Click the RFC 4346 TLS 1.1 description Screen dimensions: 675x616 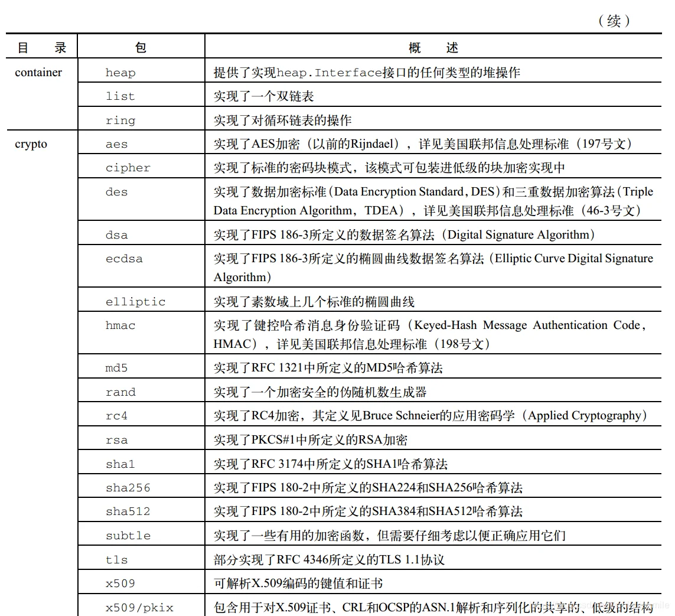[x=329, y=560]
